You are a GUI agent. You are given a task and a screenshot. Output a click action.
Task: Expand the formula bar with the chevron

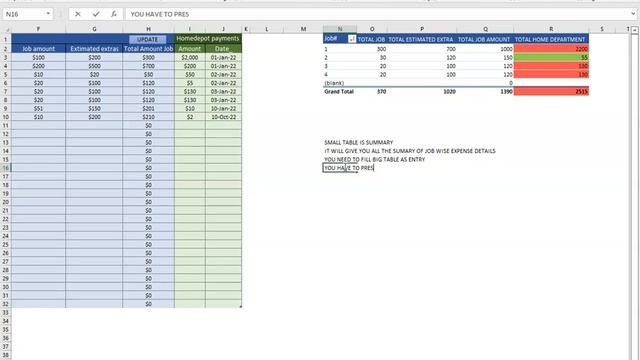(633, 14)
